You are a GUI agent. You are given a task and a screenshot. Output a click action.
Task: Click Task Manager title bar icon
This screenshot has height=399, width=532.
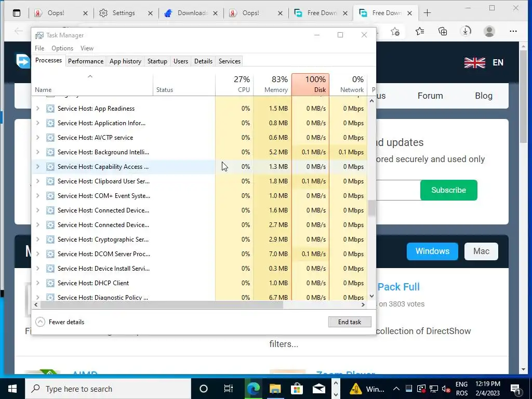coord(39,35)
